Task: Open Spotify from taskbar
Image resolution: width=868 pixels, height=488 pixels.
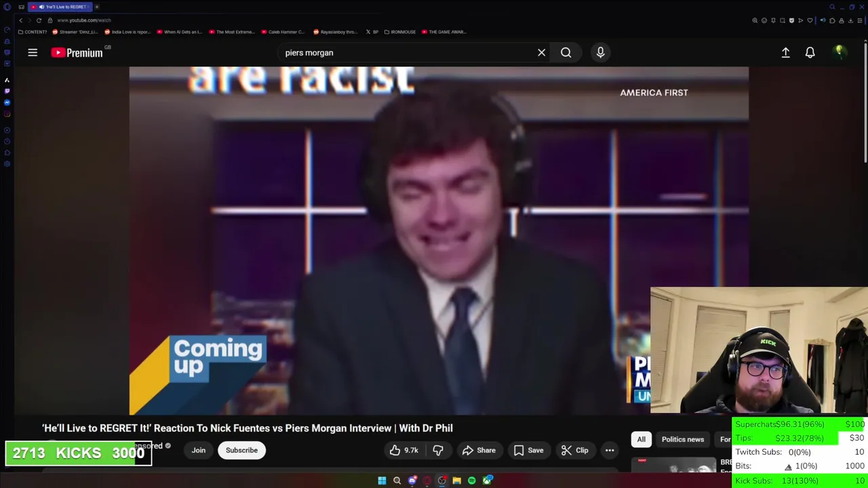Action: (471, 481)
